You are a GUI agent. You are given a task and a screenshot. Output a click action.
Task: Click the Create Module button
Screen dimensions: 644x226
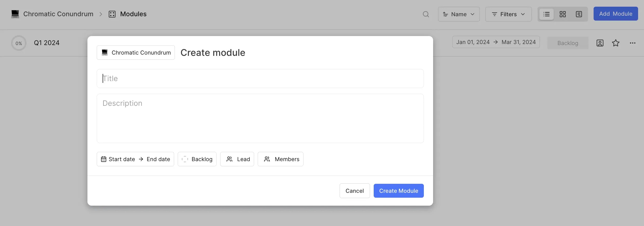(x=399, y=191)
